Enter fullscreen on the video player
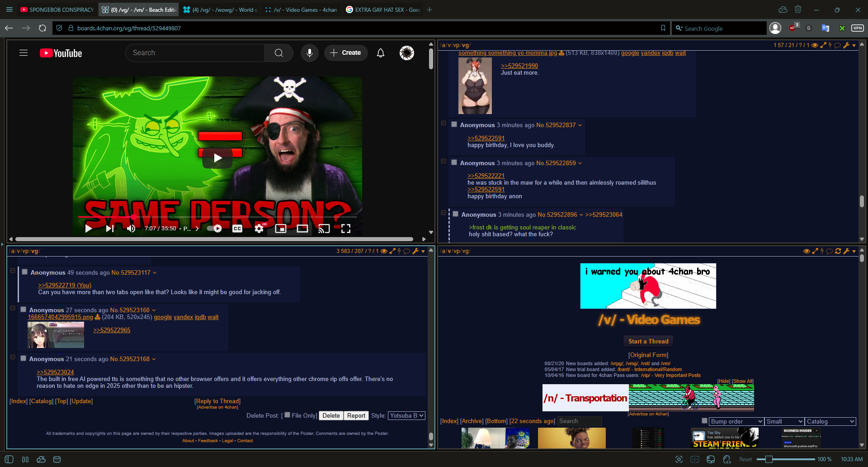 point(346,229)
